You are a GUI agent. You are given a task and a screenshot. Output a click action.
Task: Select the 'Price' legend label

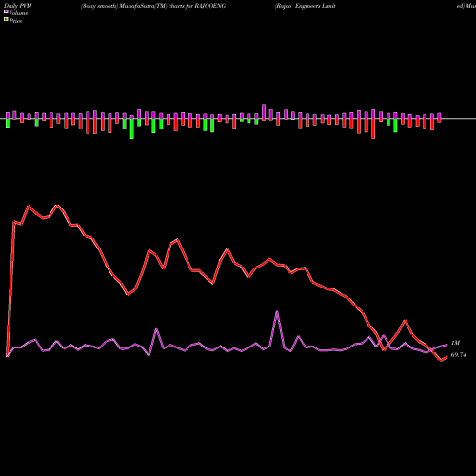tap(15, 21)
